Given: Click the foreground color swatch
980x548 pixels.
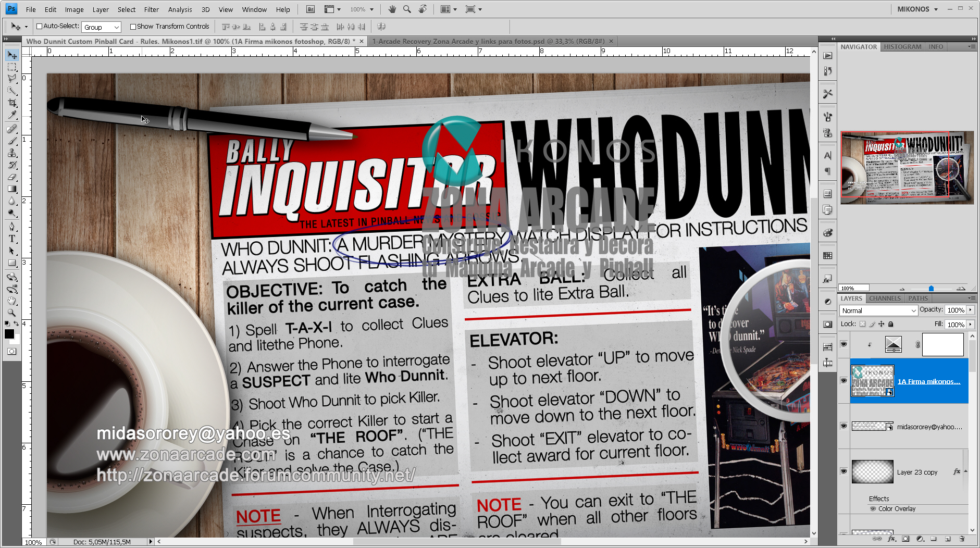Looking at the screenshot, I should point(9,334).
